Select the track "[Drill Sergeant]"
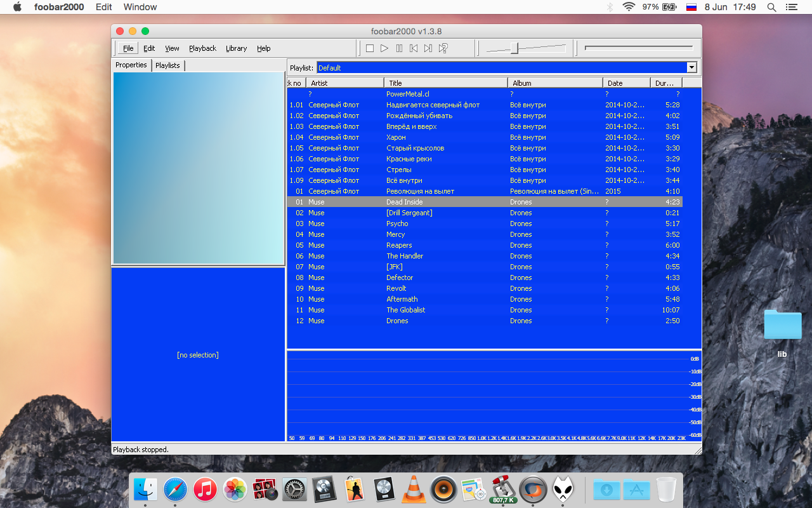812x508 pixels. click(485, 213)
